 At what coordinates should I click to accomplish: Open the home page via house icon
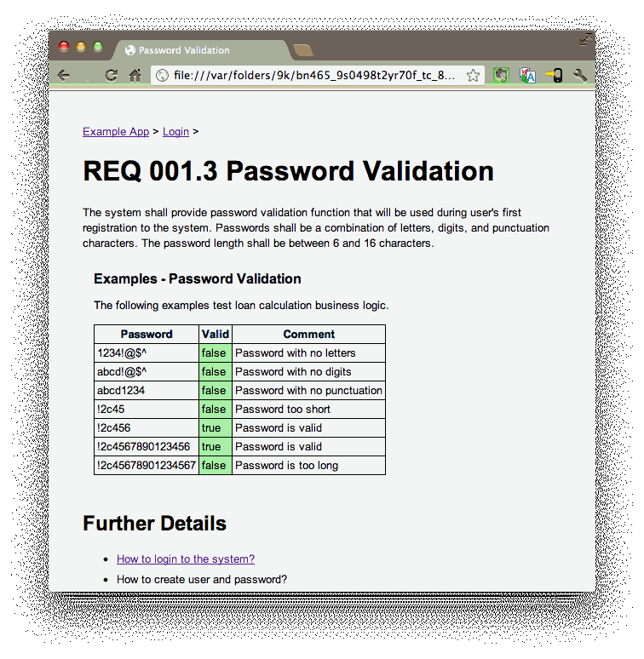point(135,76)
